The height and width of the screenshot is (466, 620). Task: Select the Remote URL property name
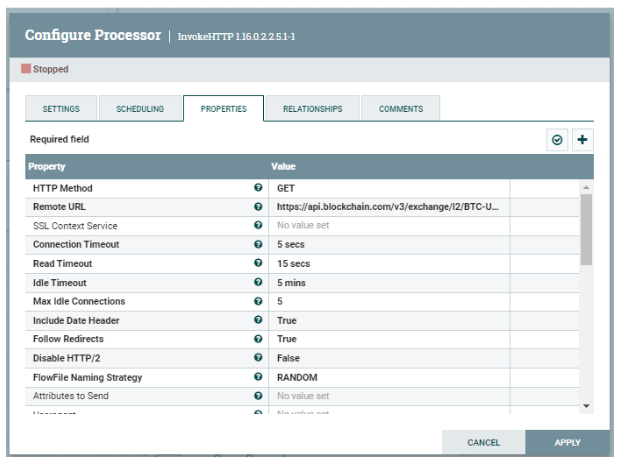59,207
